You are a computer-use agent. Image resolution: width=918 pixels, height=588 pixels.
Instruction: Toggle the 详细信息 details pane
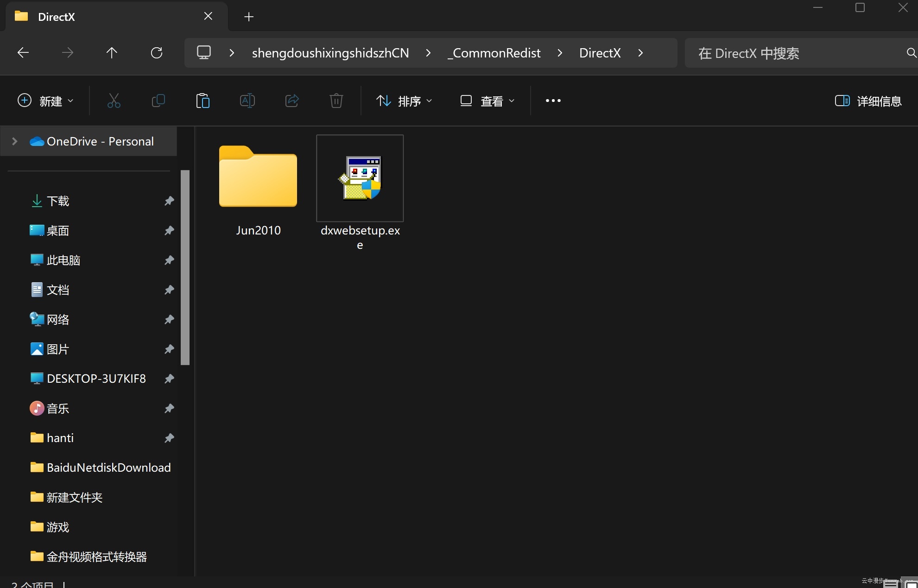pos(868,101)
